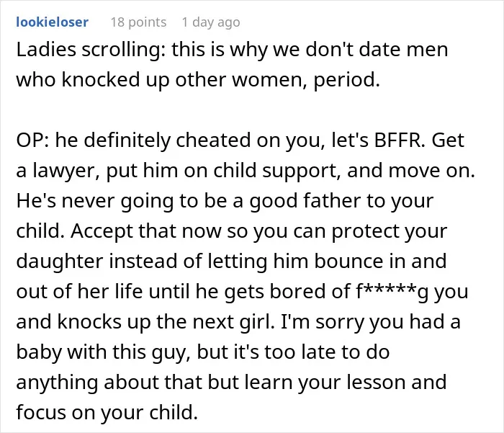Click the 18 points score label

[x=138, y=22]
